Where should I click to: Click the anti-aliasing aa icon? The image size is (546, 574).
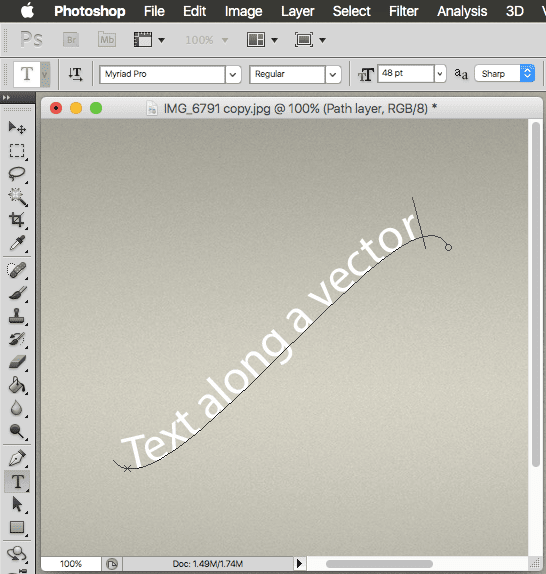(461, 74)
